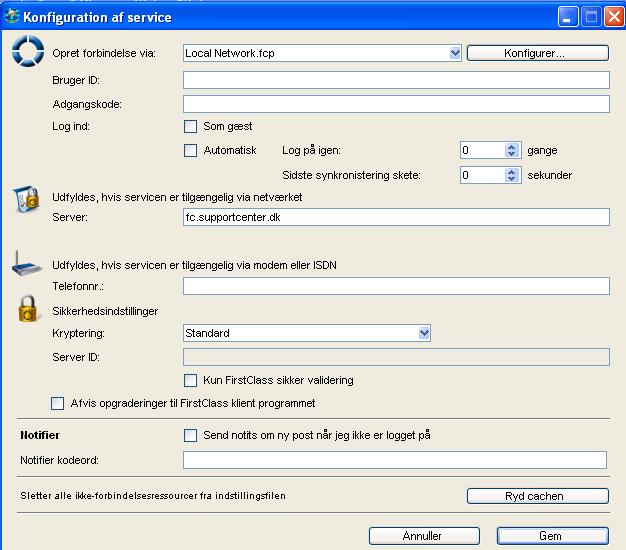The width and height of the screenshot is (626, 550).
Task: Click the FirstClass ring logo icon
Action: click(28, 51)
